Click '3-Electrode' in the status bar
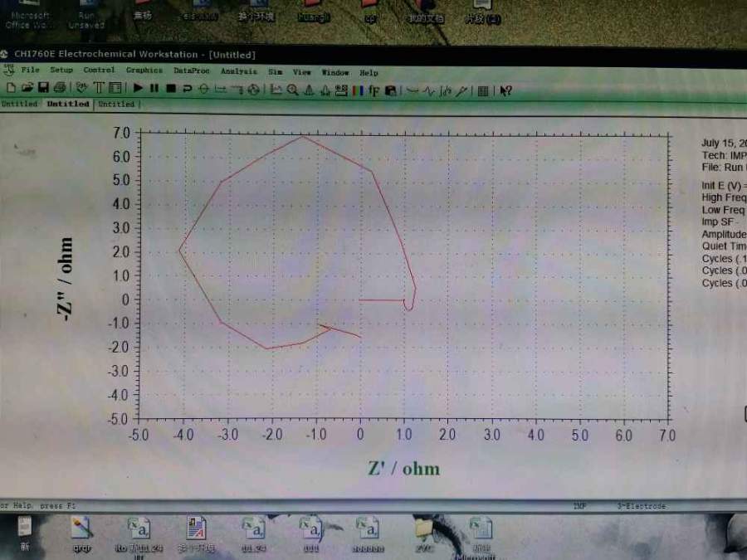This screenshot has width=747, height=560. tap(642, 506)
